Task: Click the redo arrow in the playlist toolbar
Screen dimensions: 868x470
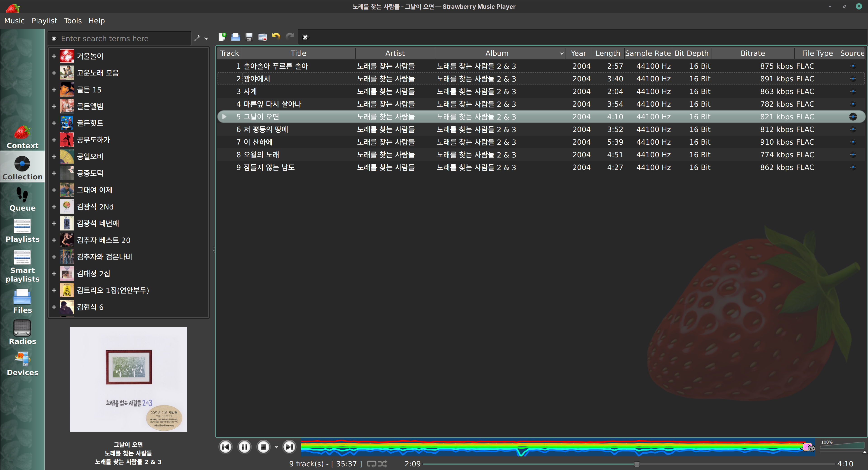Action: (x=290, y=36)
